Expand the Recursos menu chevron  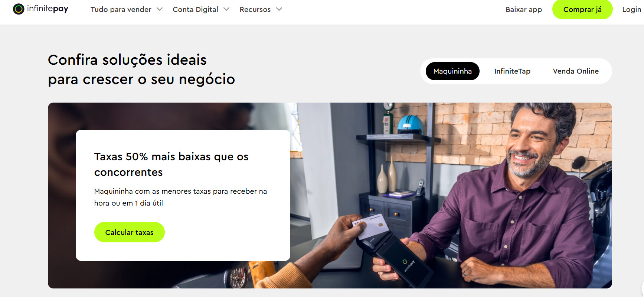click(279, 9)
